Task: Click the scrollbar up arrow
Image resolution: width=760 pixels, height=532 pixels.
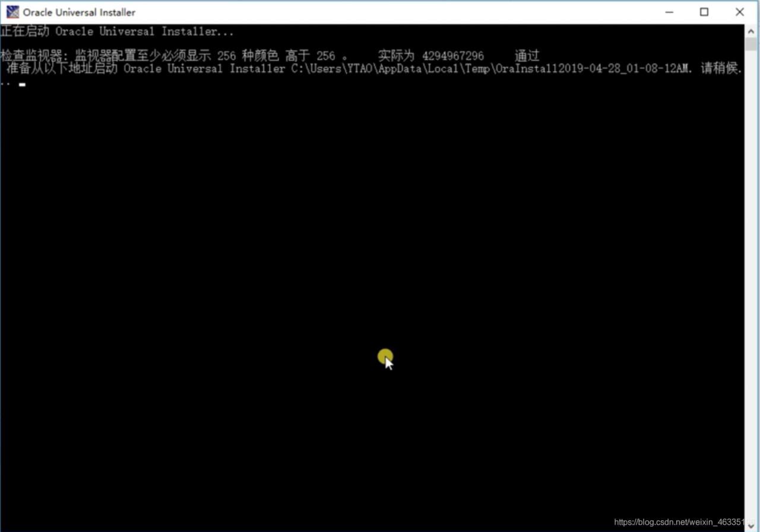Action: [x=752, y=30]
